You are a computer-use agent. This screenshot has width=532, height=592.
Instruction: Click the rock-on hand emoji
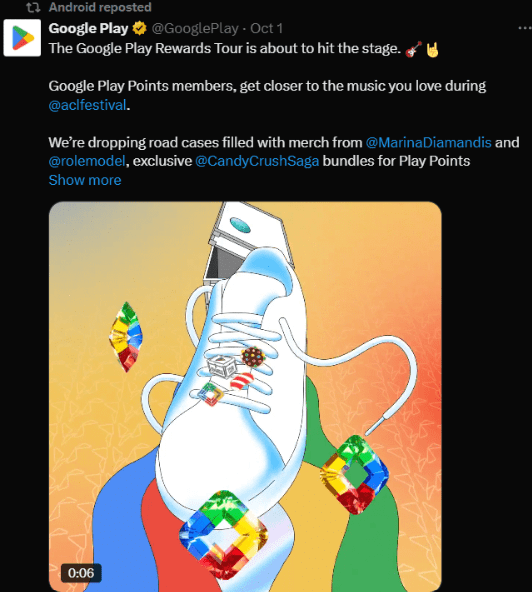[432, 49]
